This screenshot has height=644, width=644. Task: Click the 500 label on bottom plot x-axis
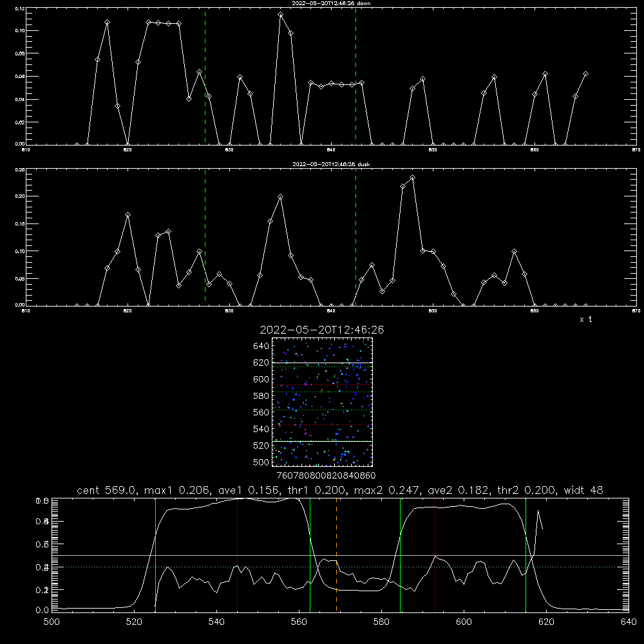(x=52, y=622)
